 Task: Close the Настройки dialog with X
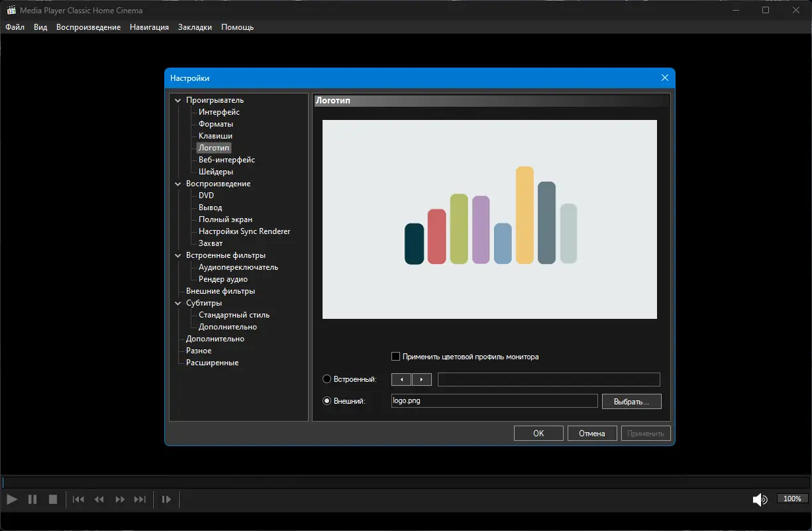(x=665, y=78)
